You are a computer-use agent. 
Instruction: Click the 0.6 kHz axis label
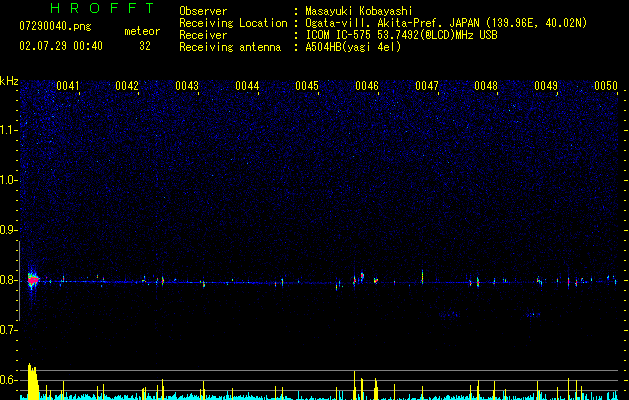point(9,380)
